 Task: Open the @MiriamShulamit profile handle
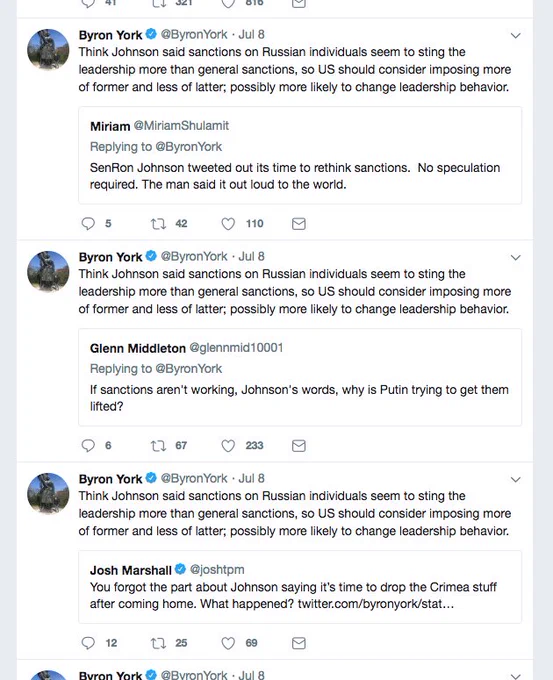(x=181, y=126)
